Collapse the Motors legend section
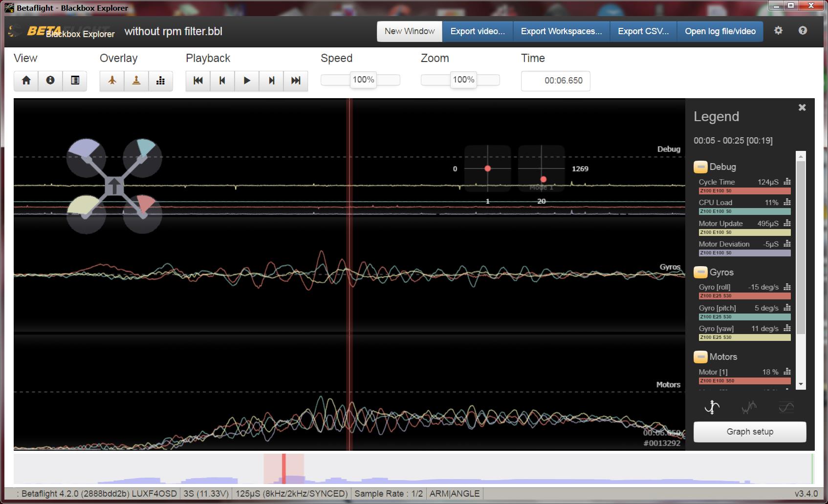Screen dimensions: 828x504 pyautogui.click(x=700, y=357)
